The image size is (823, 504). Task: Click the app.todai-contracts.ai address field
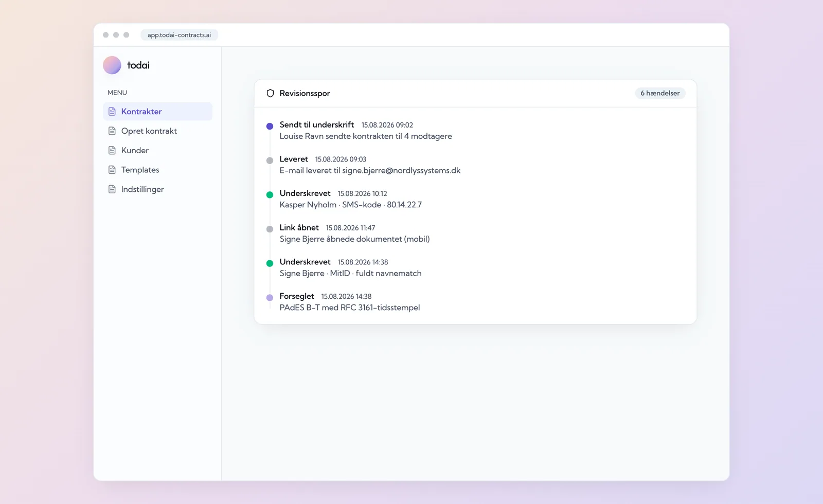point(179,35)
